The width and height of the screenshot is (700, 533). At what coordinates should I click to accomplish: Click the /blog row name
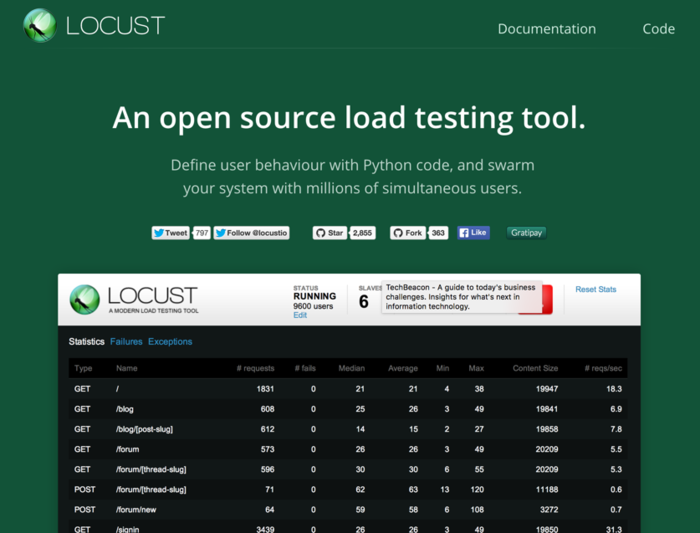click(x=125, y=409)
